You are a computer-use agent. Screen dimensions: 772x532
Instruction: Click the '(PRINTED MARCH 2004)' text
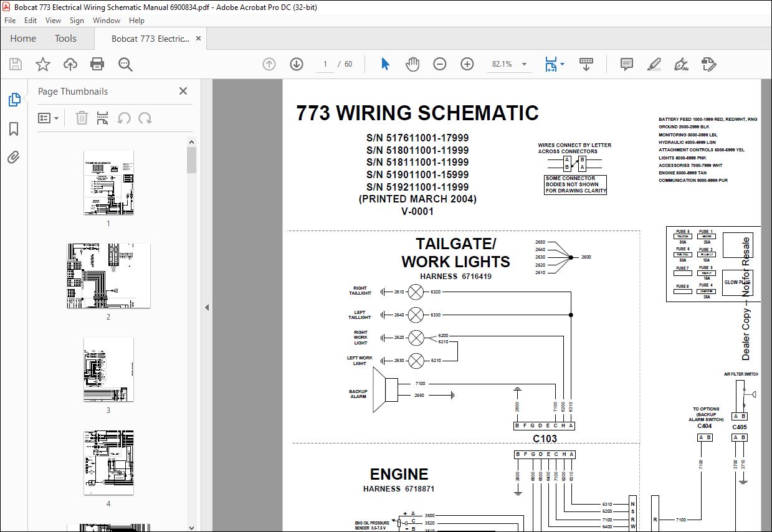click(417, 199)
